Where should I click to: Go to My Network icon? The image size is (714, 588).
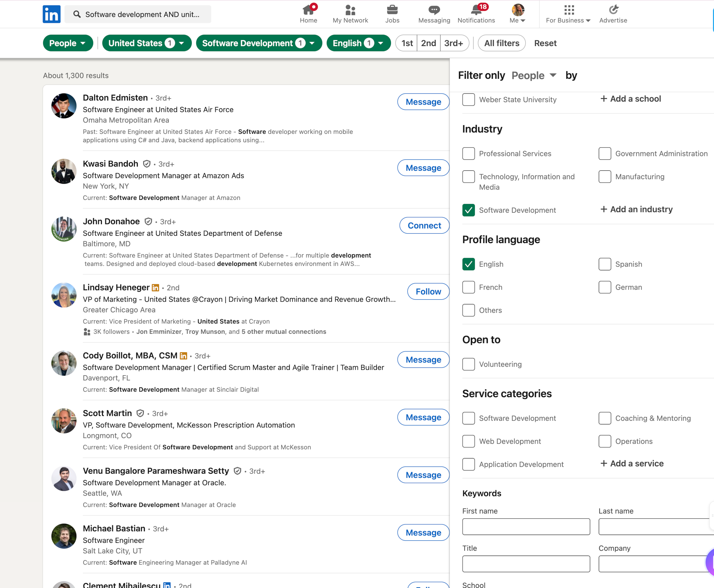pos(350,10)
